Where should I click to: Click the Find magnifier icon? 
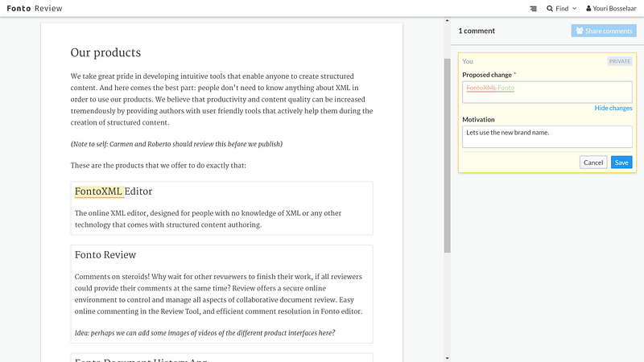pos(550,8)
